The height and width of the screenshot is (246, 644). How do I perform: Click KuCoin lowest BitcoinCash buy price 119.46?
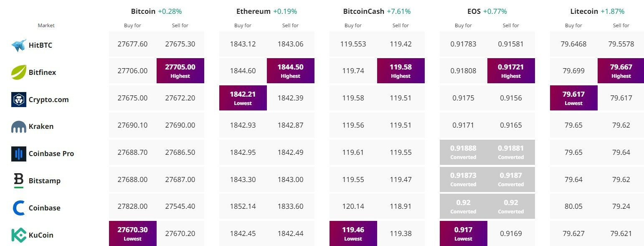pyautogui.click(x=353, y=233)
